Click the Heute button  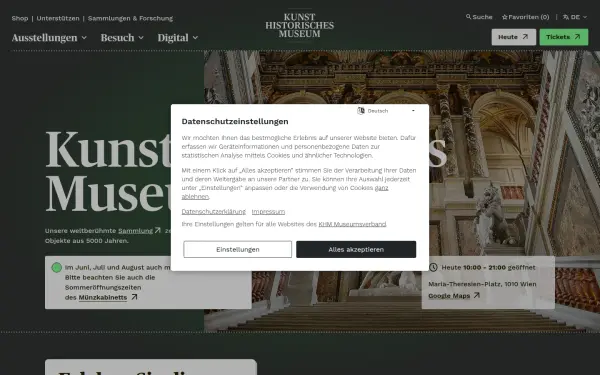[x=514, y=37]
